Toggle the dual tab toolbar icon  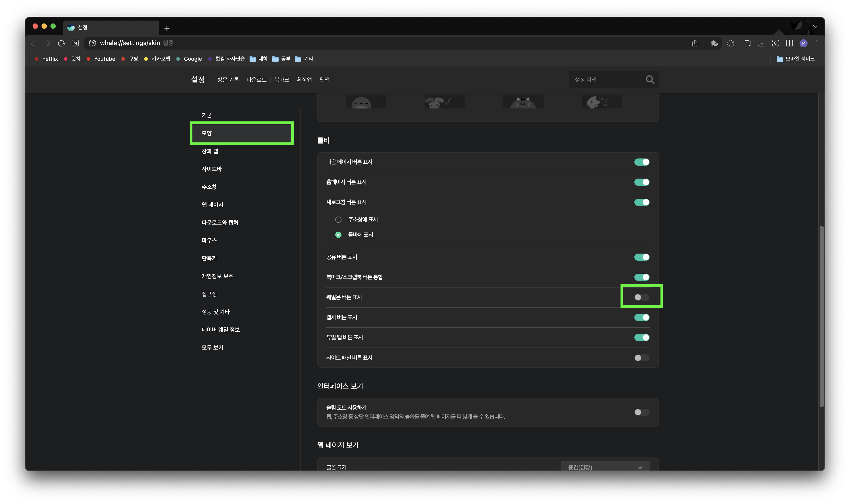click(789, 43)
